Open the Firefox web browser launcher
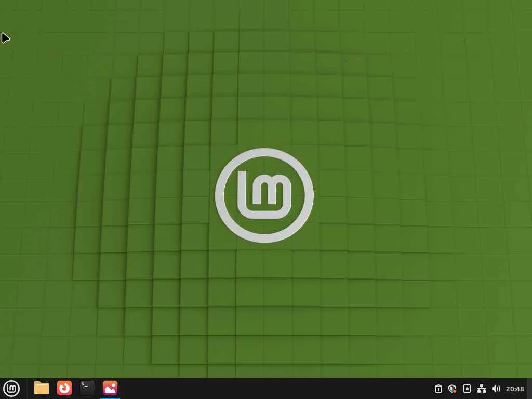 (64, 388)
